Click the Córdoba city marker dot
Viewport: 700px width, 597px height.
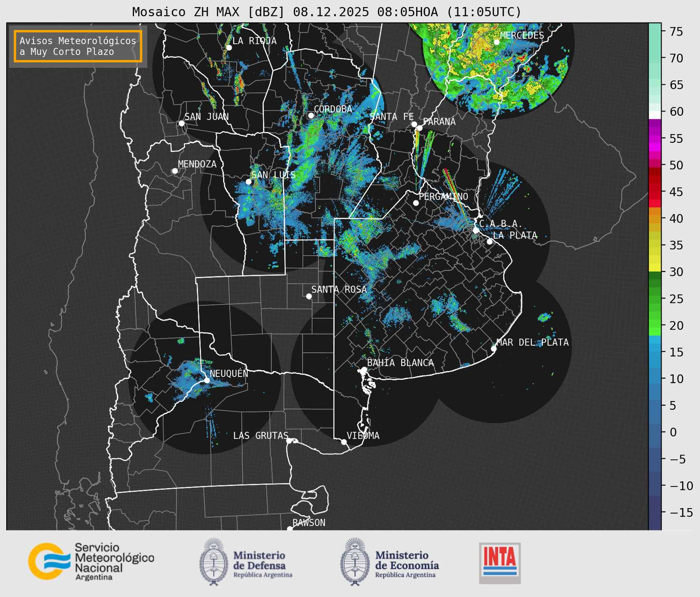click(311, 115)
